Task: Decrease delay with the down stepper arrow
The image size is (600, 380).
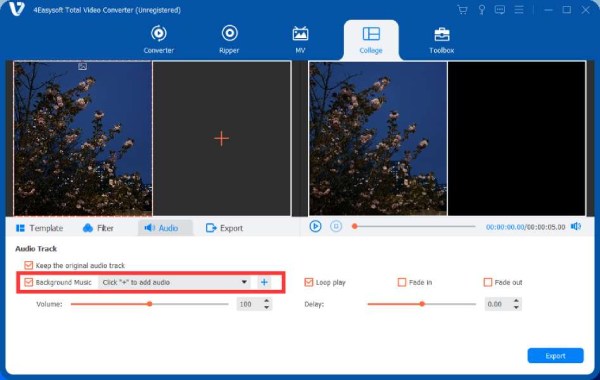Action: [516, 307]
